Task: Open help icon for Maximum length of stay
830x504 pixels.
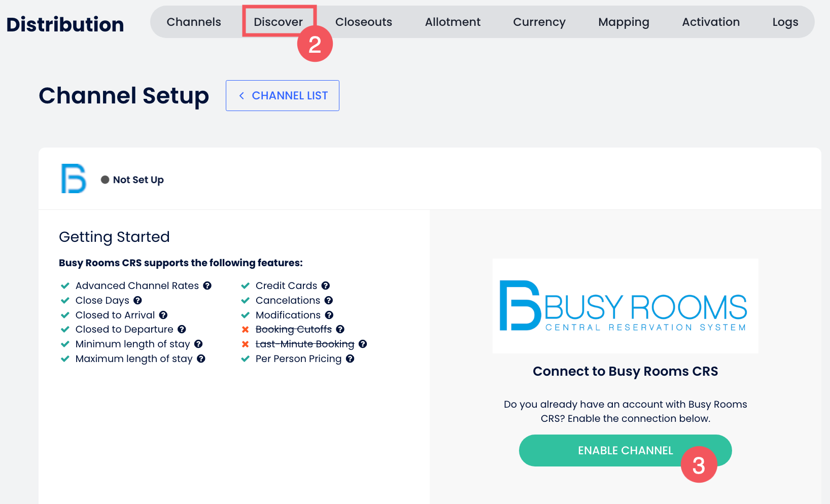Action: click(x=201, y=358)
